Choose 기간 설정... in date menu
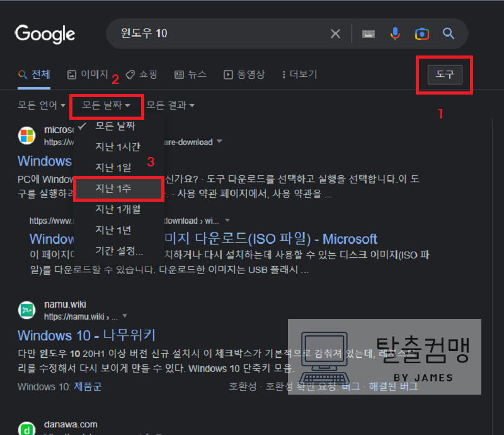 (119, 251)
